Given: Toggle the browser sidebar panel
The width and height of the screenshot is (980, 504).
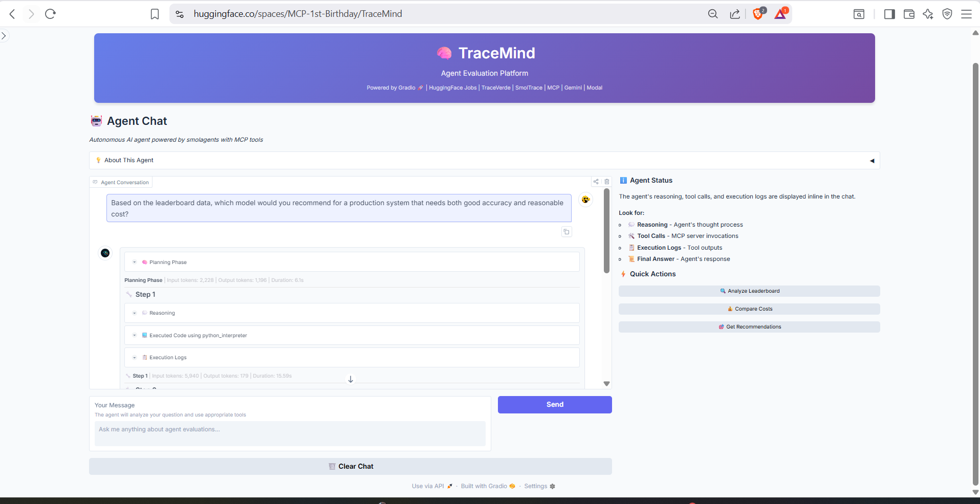Looking at the screenshot, I should pyautogui.click(x=889, y=14).
